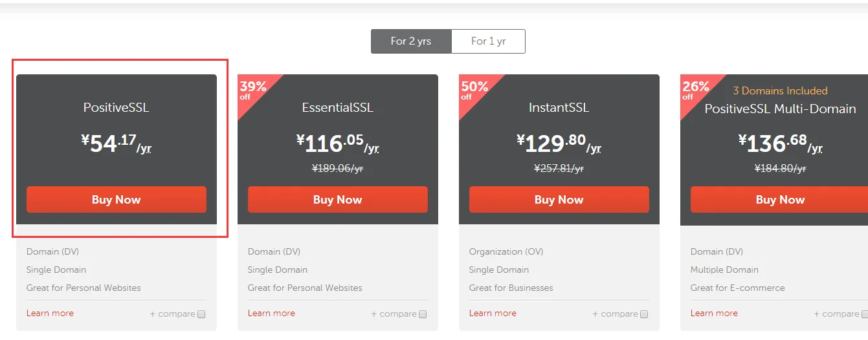Click the 3 Domains Included label
The image size is (868, 340).
(780, 91)
